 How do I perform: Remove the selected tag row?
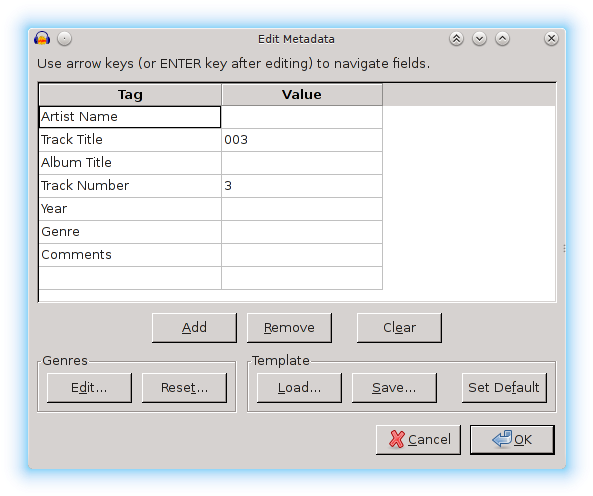(289, 327)
